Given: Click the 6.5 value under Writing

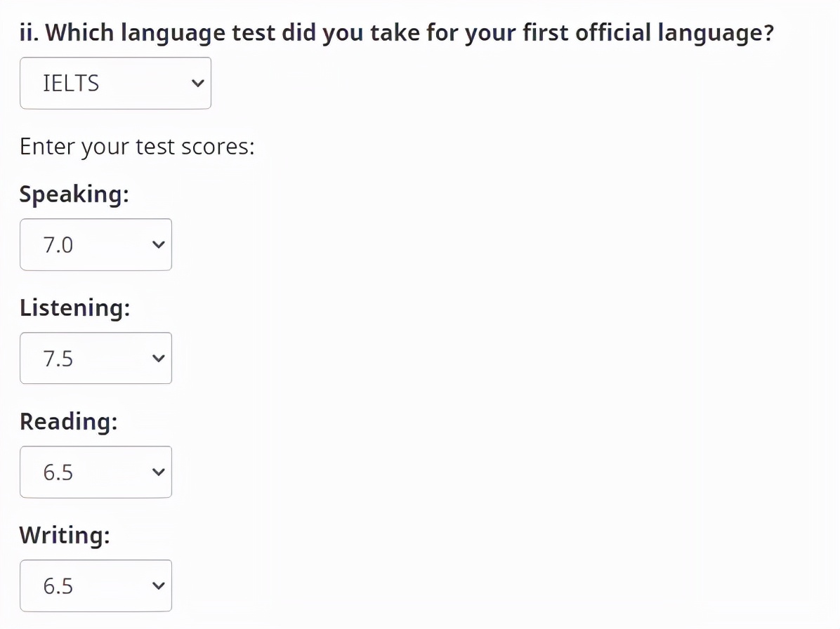Looking at the screenshot, I should (x=58, y=586).
